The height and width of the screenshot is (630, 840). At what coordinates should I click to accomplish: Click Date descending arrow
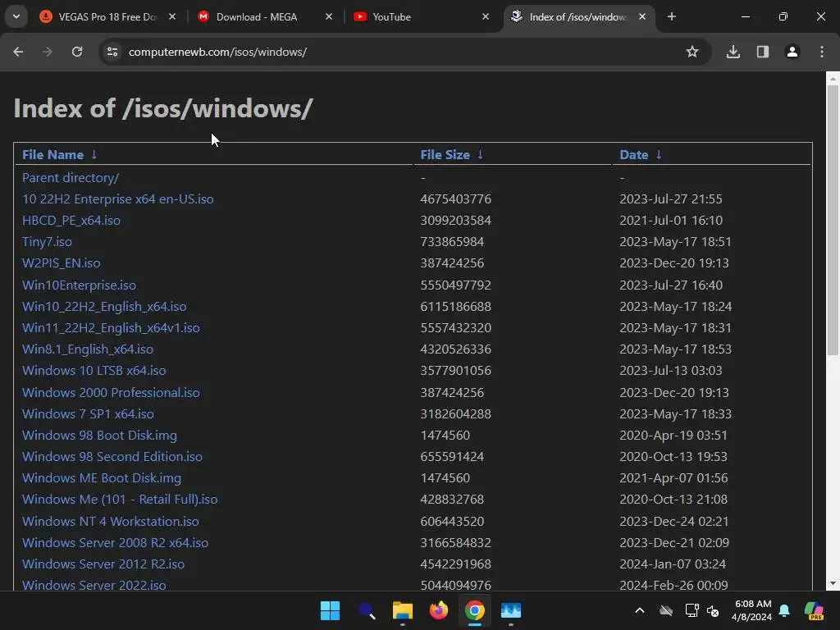pos(659,154)
